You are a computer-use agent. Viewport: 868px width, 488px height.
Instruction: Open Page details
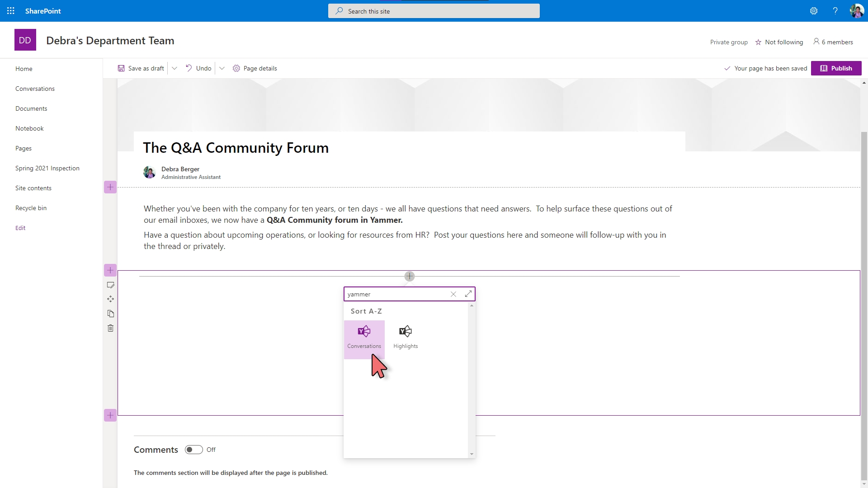(x=255, y=68)
